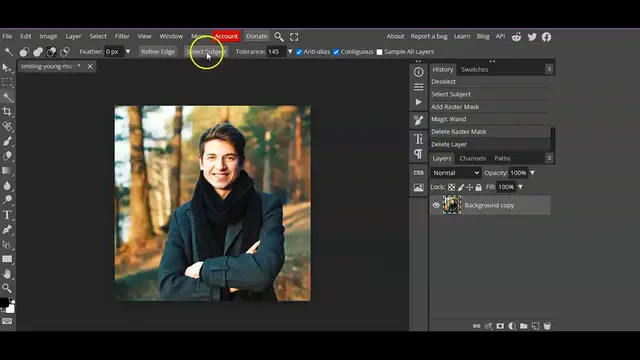This screenshot has height=360, width=640.
Task: Select the Rectangle shape tool
Action: 7,259
